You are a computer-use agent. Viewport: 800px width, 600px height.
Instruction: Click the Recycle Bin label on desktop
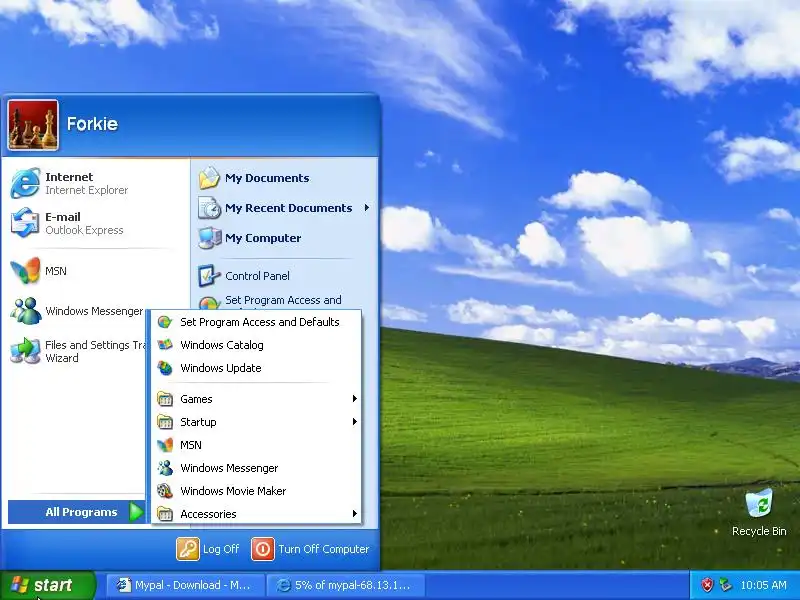click(x=759, y=531)
